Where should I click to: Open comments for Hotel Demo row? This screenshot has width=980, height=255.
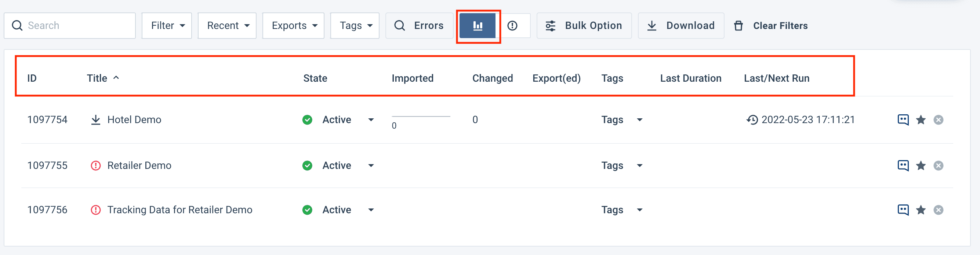pos(903,120)
